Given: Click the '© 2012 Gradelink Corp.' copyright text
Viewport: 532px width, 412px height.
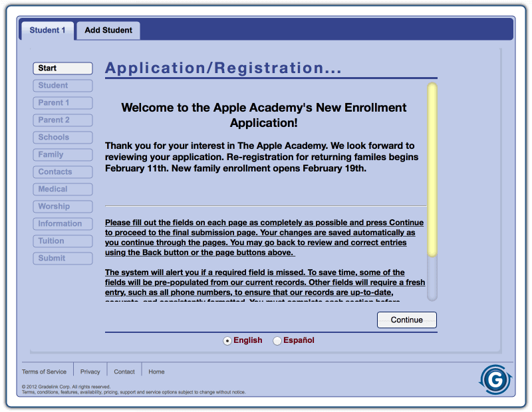Looking at the screenshot, I should [x=66, y=387].
